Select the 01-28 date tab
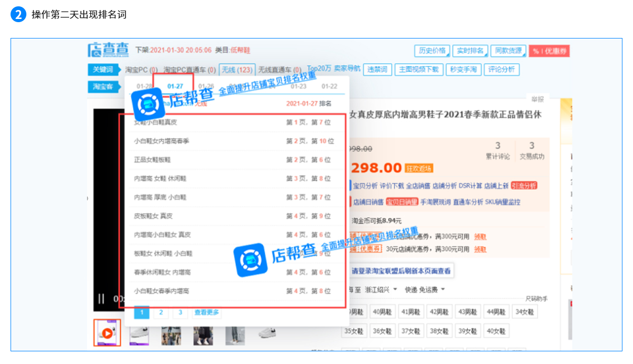Viewport: 633px width, 364px height. point(145,86)
